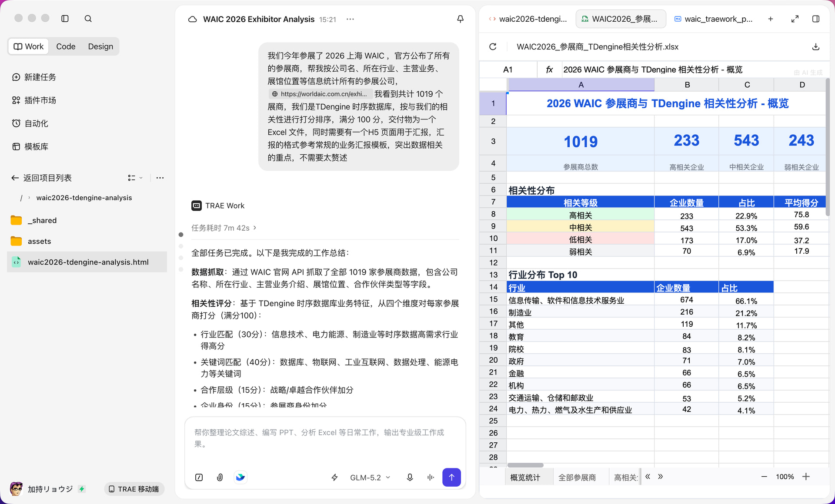This screenshot has height=504, width=835.
Task: Add a new preview tab
Action: point(771,19)
